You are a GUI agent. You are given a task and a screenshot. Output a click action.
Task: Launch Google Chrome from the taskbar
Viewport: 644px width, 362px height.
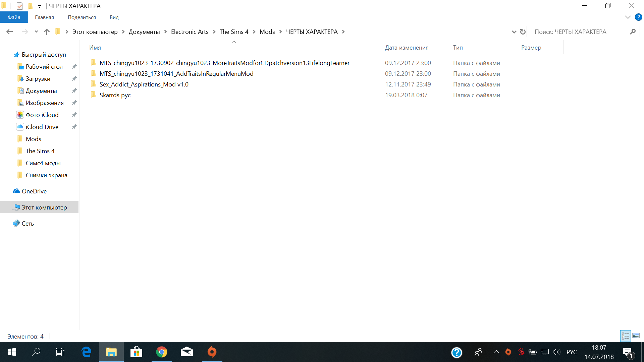click(162, 352)
